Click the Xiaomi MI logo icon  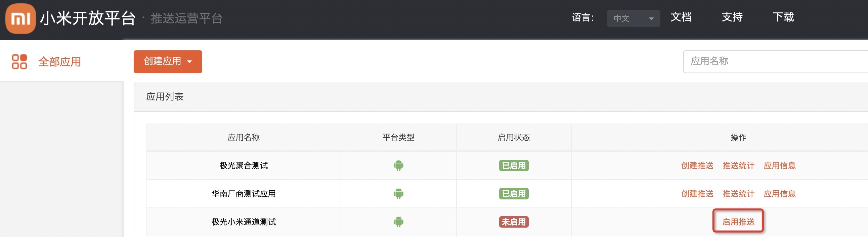tap(20, 19)
